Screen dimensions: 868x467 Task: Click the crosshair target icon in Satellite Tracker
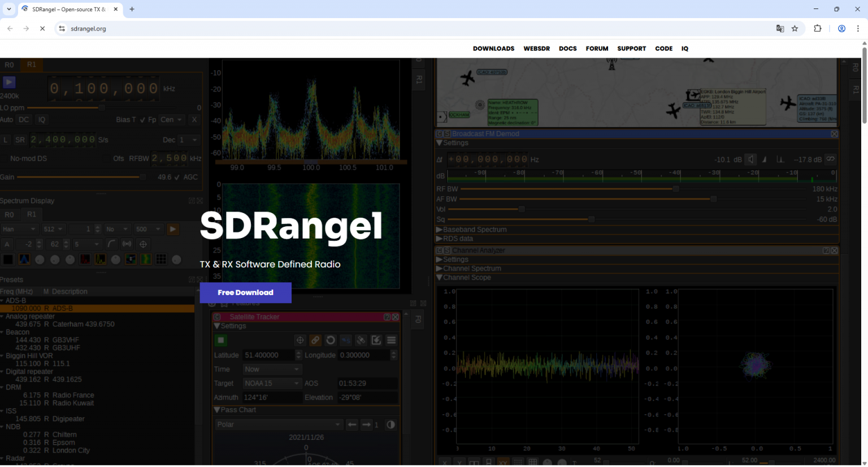300,340
